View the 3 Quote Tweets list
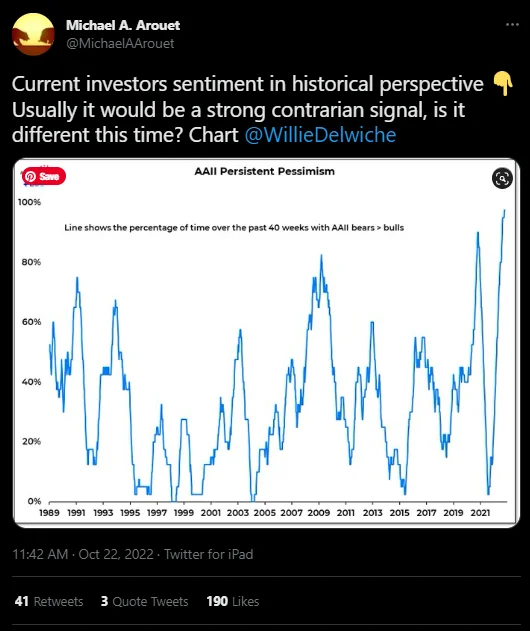 pyautogui.click(x=144, y=601)
